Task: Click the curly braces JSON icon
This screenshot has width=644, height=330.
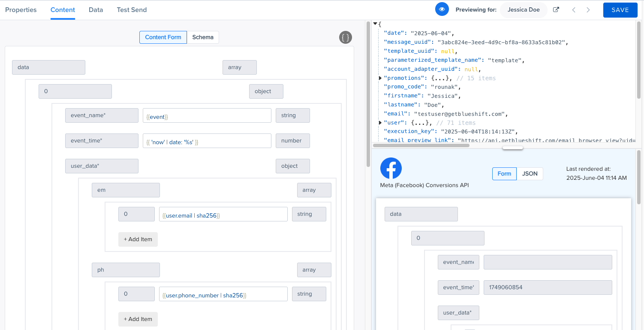Action: [346, 37]
